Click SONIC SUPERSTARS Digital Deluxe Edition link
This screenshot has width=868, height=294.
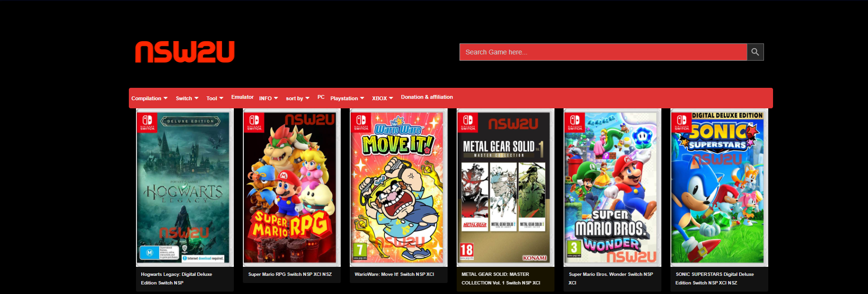tap(715, 279)
